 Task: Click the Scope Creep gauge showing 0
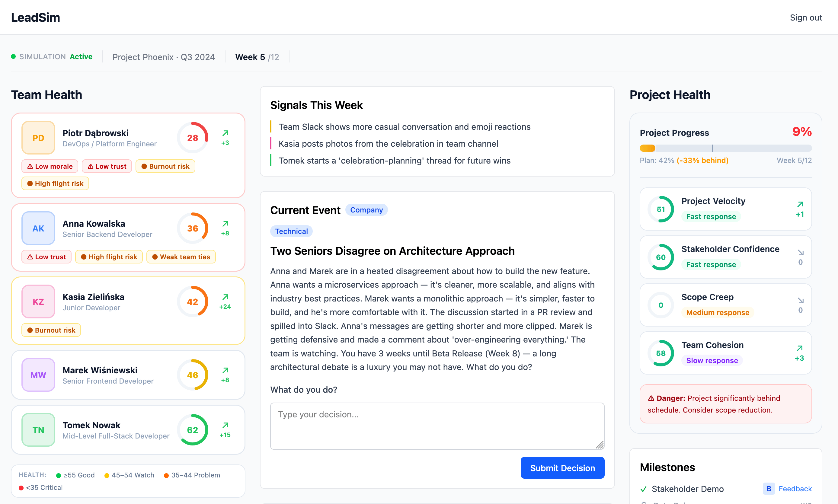click(661, 305)
